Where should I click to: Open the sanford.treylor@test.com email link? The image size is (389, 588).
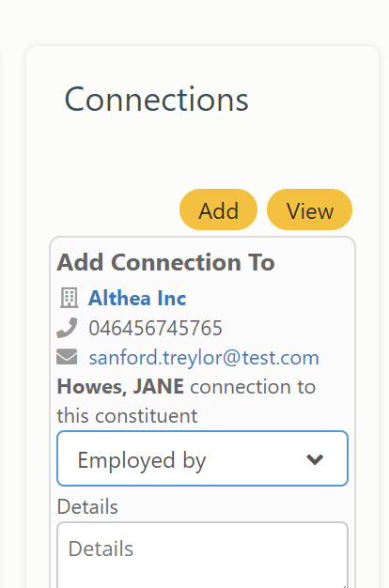tap(204, 357)
